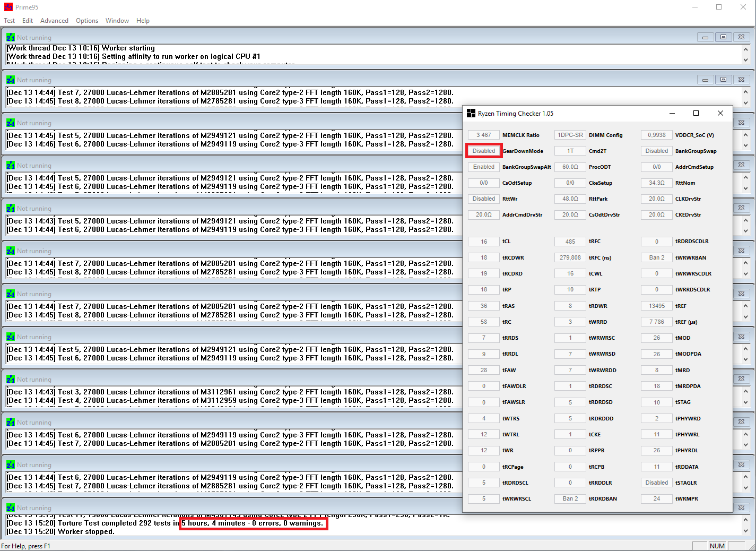The image size is (756, 551).
Task: Click worker icon above the 'Dec 13 14:45] Test 5' log
Action: point(11,123)
